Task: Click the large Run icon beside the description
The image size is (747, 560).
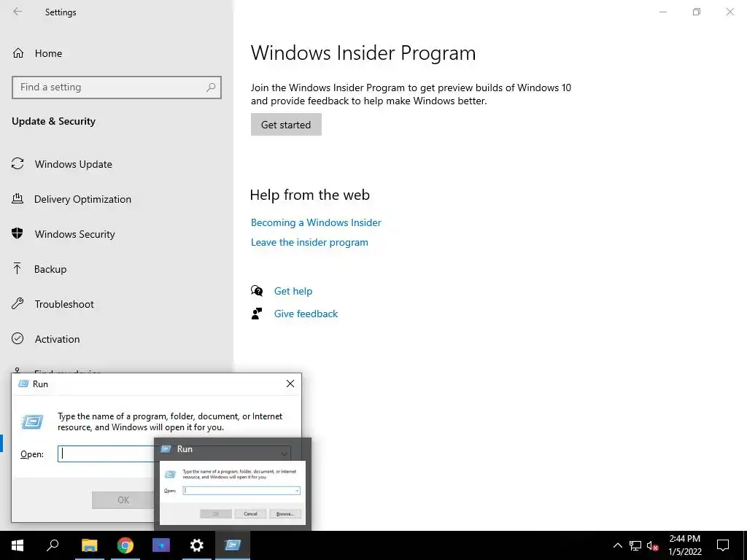Action: 32,421
